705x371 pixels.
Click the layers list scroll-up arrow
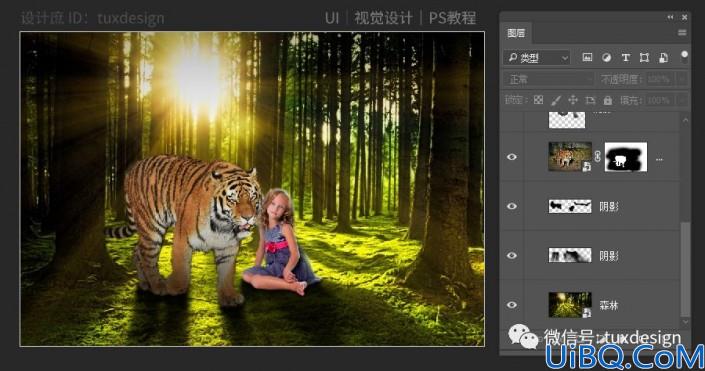point(685,120)
